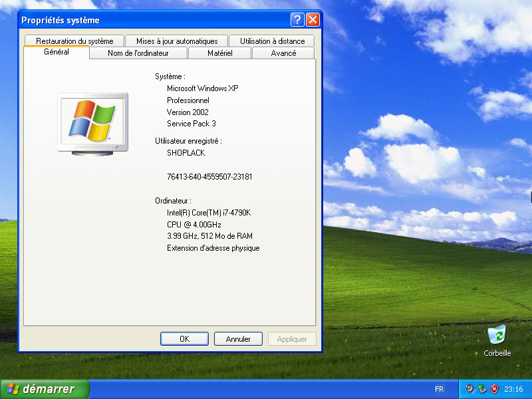The width and height of the screenshot is (532, 399).
Task: Switch to the Restauration du système tab
Action: coord(74,41)
